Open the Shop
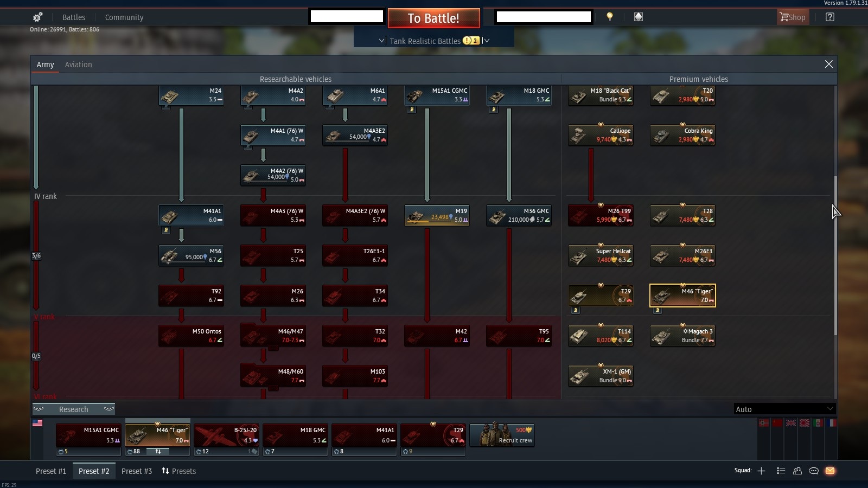868x488 pixels. coord(793,17)
